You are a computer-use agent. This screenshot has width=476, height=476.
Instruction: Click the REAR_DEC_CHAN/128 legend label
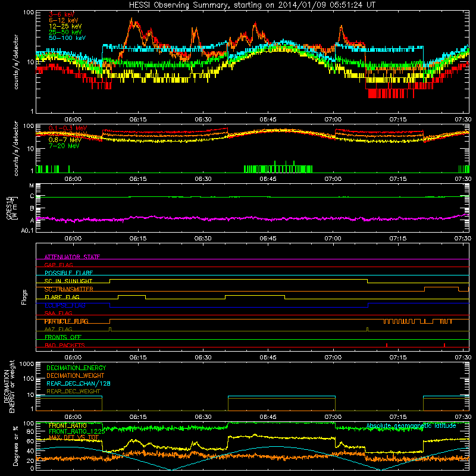(x=79, y=383)
